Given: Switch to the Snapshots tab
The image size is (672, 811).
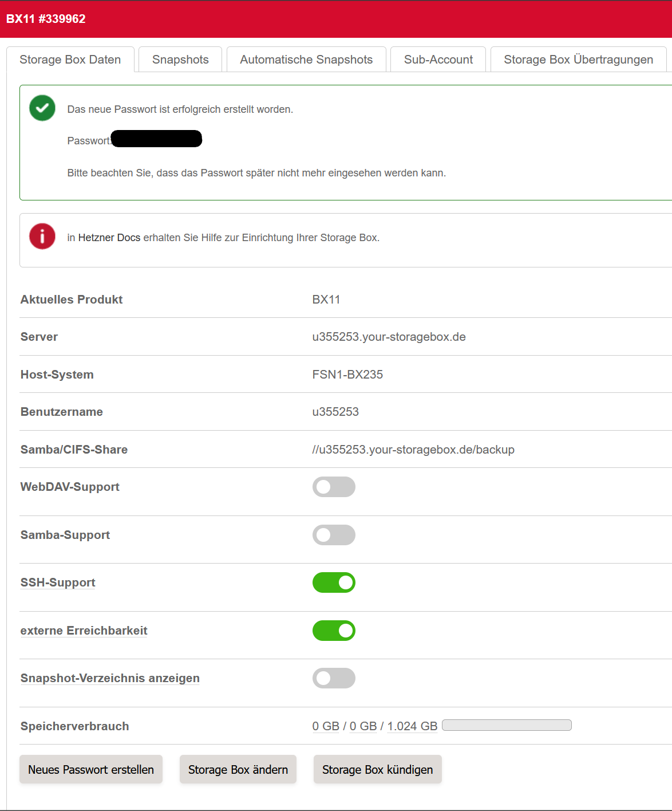Looking at the screenshot, I should tap(180, 60).
